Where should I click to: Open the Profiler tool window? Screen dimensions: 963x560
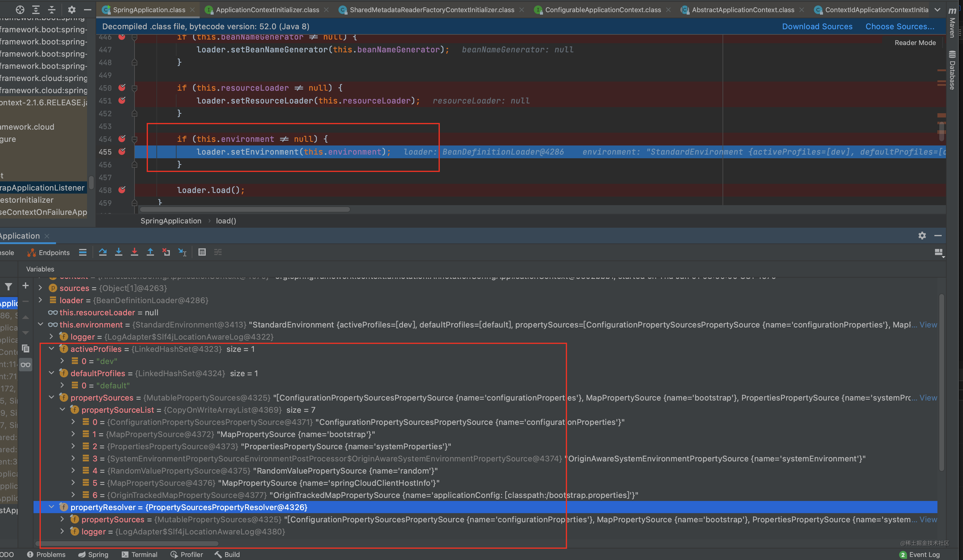pos(187,554)
